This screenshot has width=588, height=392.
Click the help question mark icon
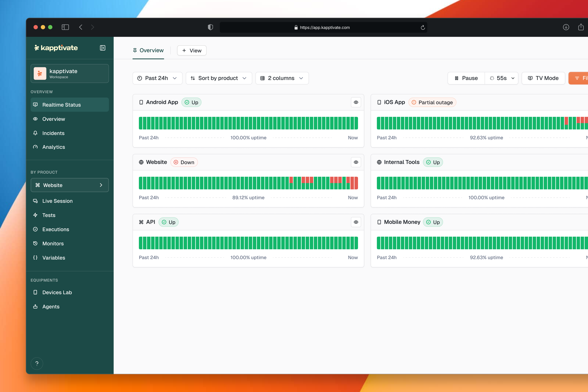click(x=37, y=363)
